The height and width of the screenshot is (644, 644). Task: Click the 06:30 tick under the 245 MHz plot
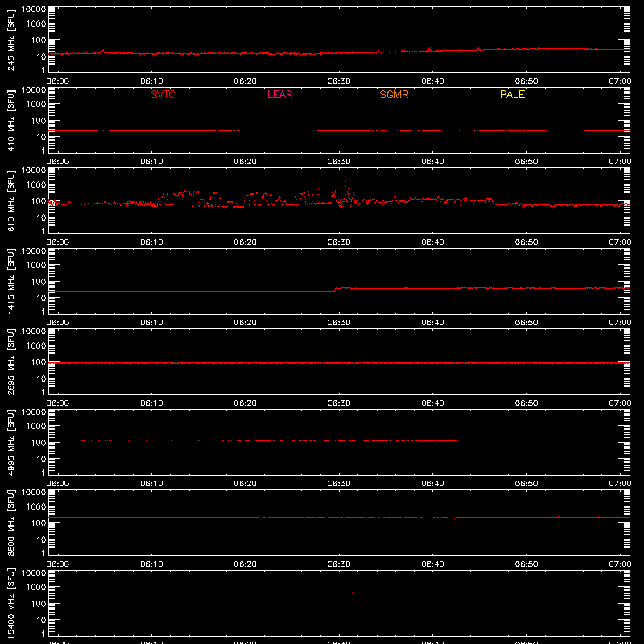tap(339, 81)
